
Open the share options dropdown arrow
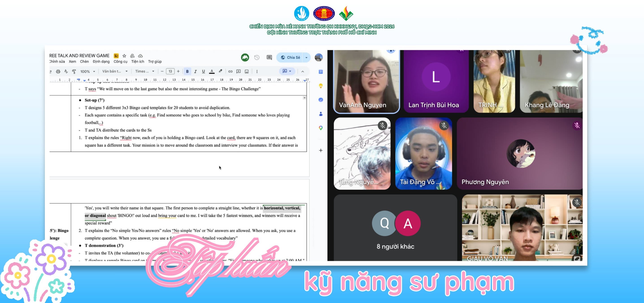[307, 57]
